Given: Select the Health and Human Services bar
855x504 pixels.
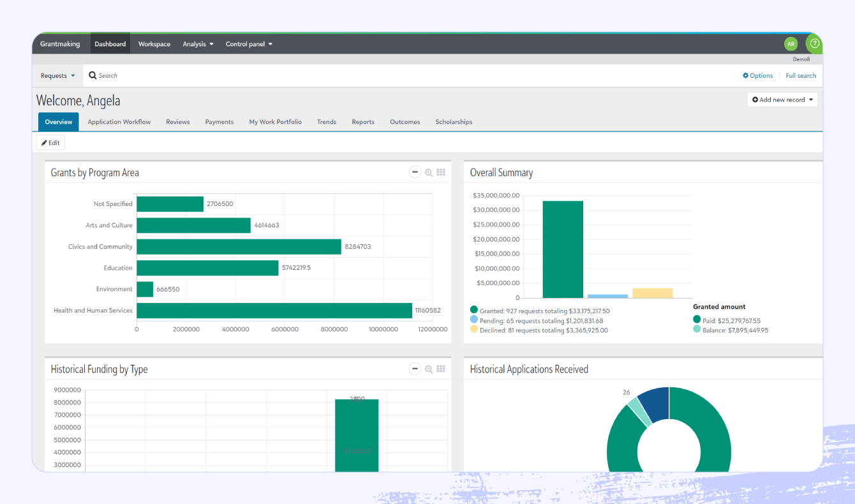Looking at the screenshot, I should coord(274,310).
